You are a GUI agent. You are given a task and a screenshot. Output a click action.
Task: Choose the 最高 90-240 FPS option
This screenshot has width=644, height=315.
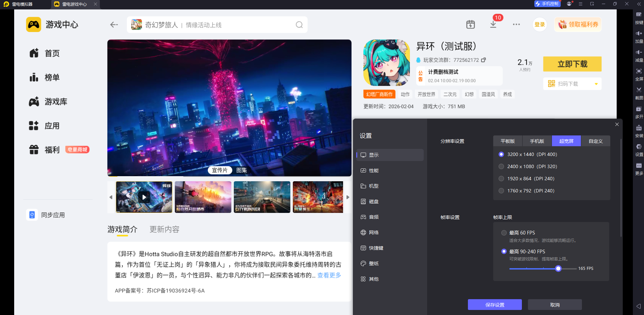504,251
